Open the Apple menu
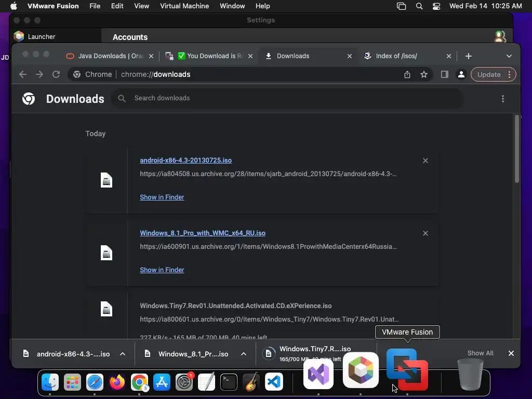 pos(14,6)
